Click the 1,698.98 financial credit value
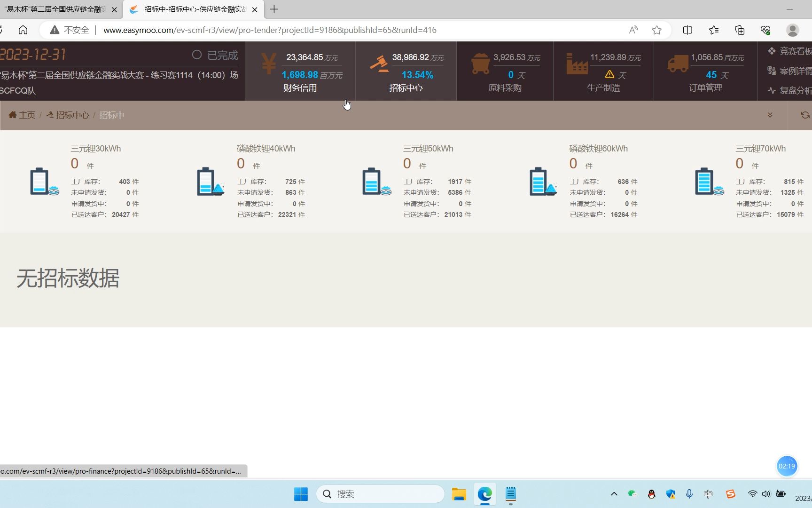The height and width of the screenshot is (508, 812). [300, 75]
